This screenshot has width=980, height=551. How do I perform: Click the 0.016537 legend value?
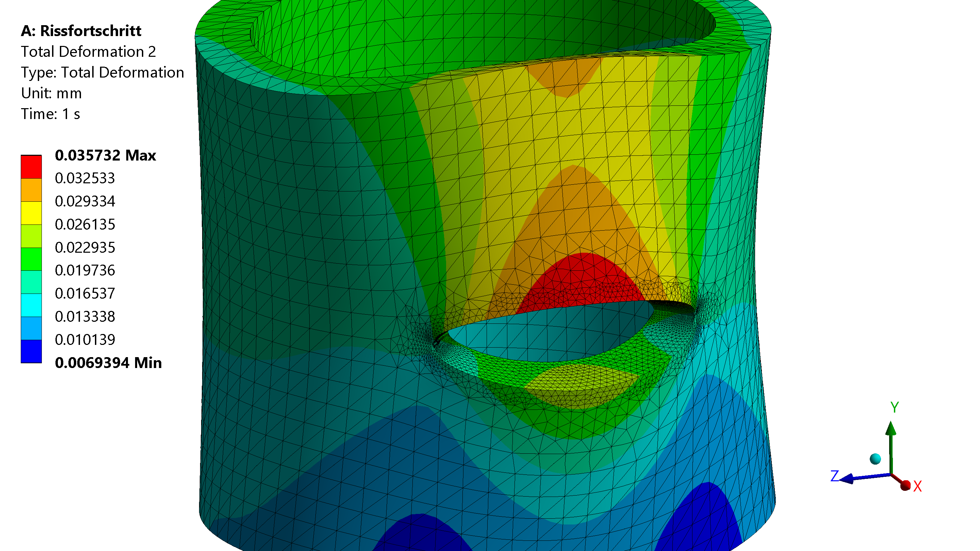pyautogui.click(x=85, y=294)
